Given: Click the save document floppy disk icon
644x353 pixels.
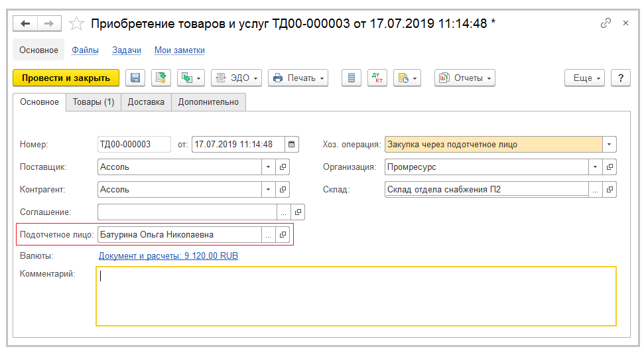Looking at the screenshot, I should [x=135, y=78].
